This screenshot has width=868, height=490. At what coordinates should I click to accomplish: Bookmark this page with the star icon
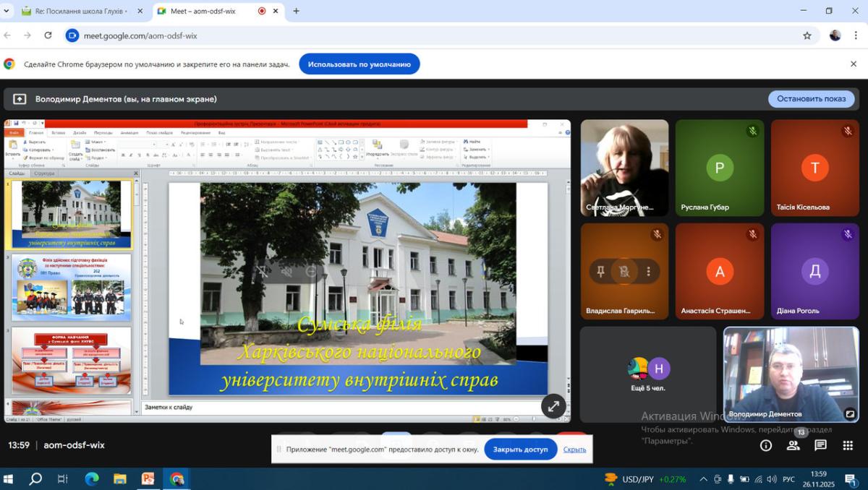[807, 35]
